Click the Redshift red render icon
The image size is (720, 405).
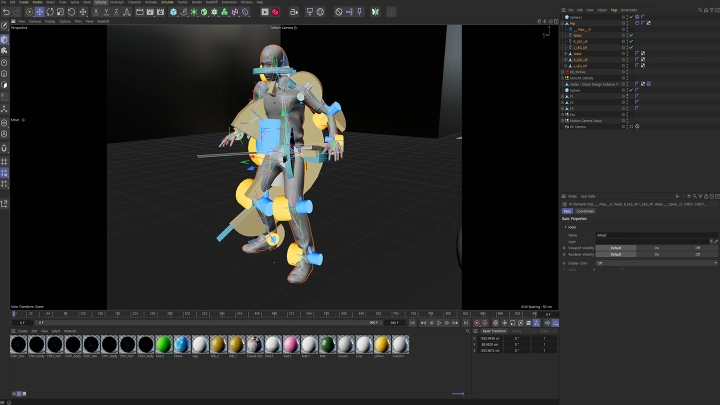[x=275, y=12]
